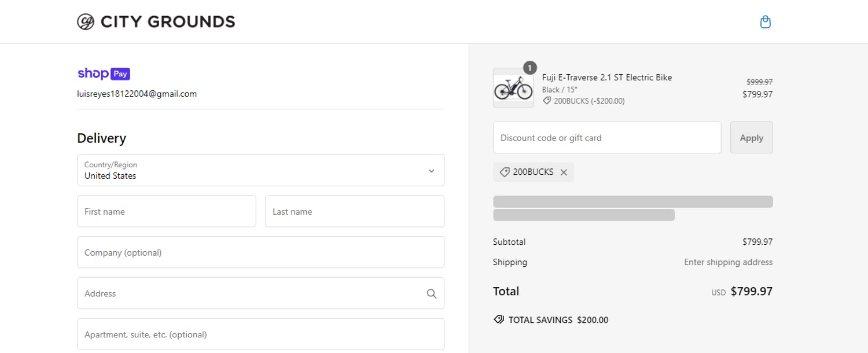Click the address search magnifier icon

click(431, 293)
